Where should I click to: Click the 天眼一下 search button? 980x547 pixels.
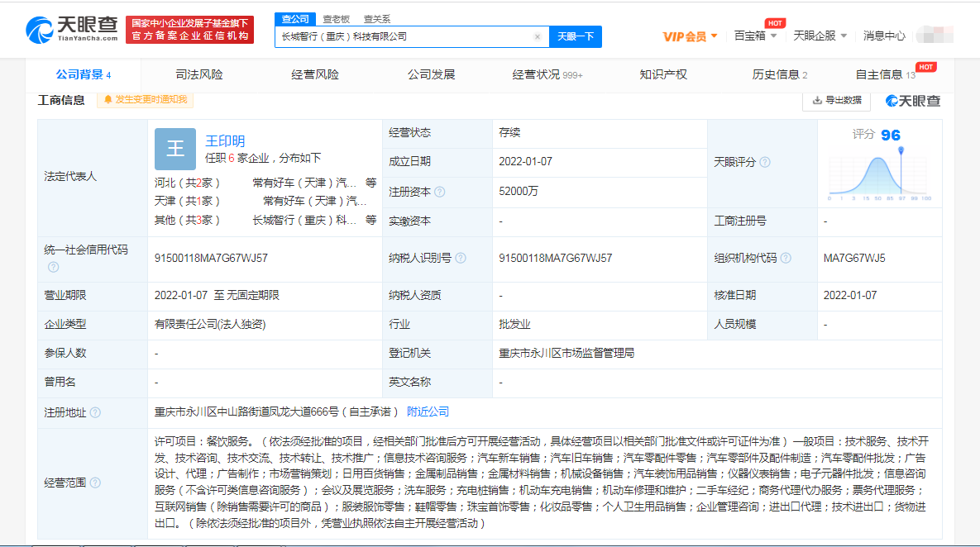tap(576, 37)
